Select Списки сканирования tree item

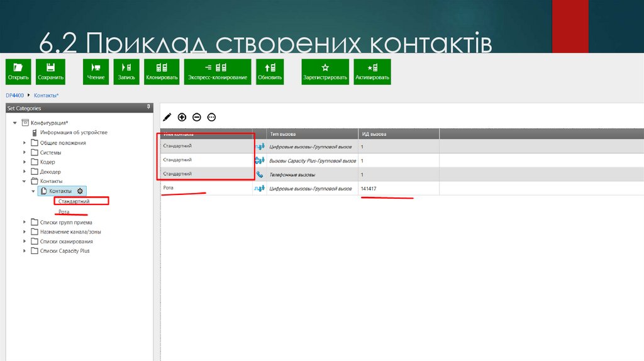click(67, 242)
